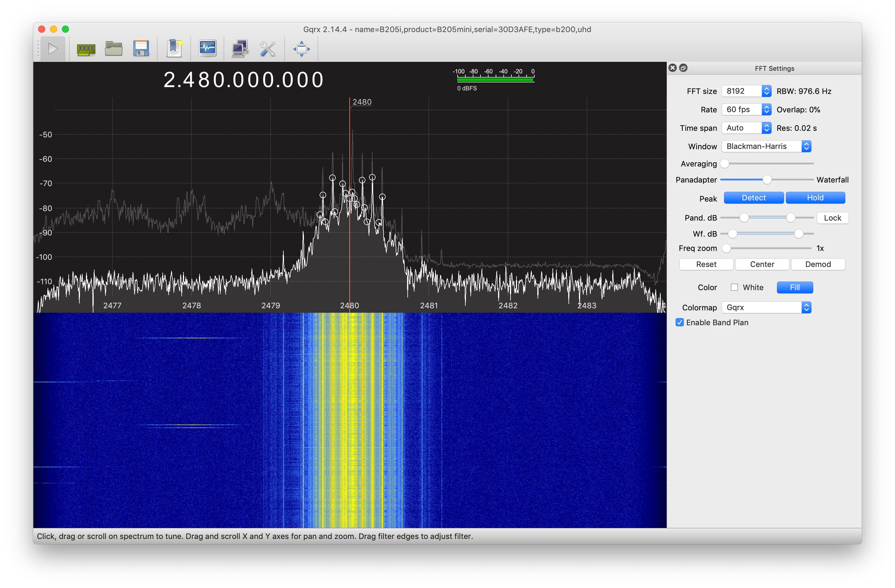
Task: Open the Time span Auto dropdown
Action: pyautogui.click(x=746, y=128)
